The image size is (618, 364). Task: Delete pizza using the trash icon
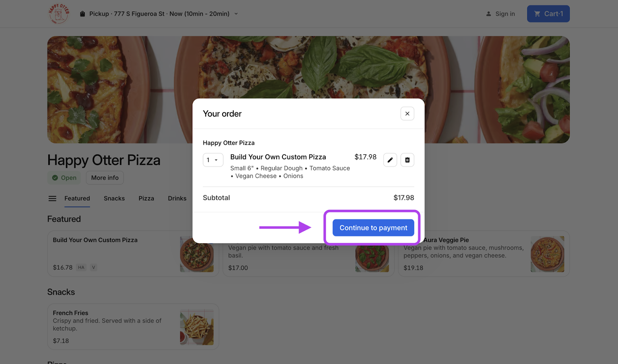(x=407, y=160)
